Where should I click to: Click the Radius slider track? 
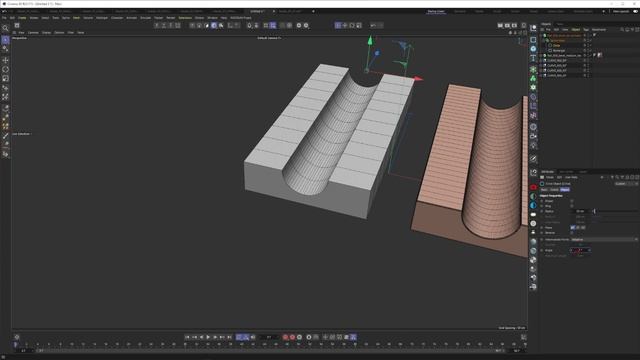[x=616, y=211]
